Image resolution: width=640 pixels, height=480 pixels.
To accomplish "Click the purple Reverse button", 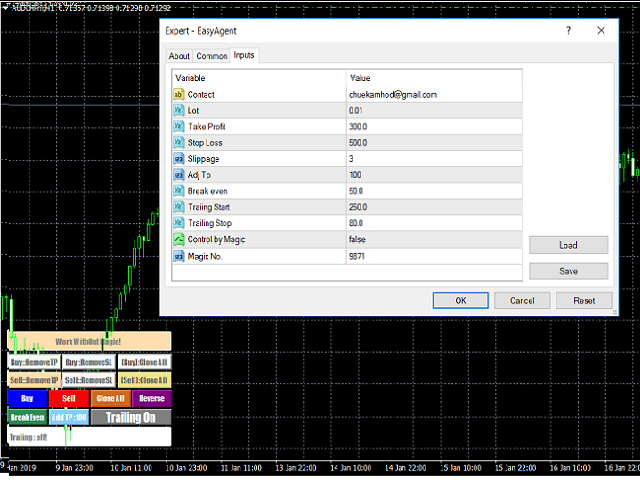I will click(x=152, y=398).
